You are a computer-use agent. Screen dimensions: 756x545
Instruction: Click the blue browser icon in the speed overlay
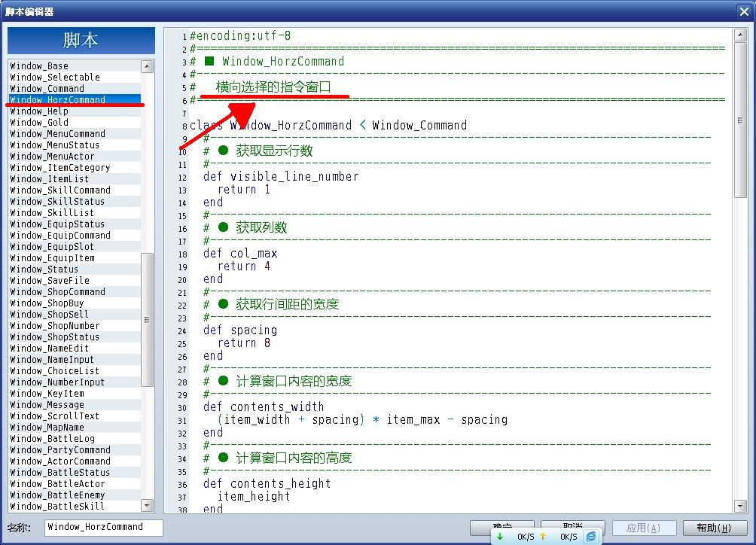(x=591, y=536)
